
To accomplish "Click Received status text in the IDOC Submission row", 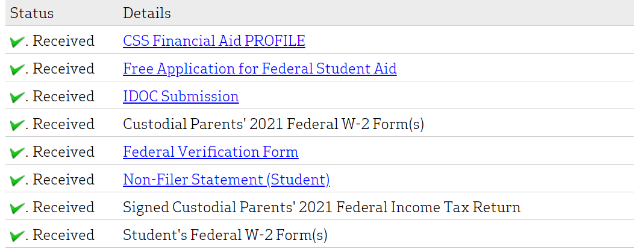I will pyautogui.click(x=63, y=96).
